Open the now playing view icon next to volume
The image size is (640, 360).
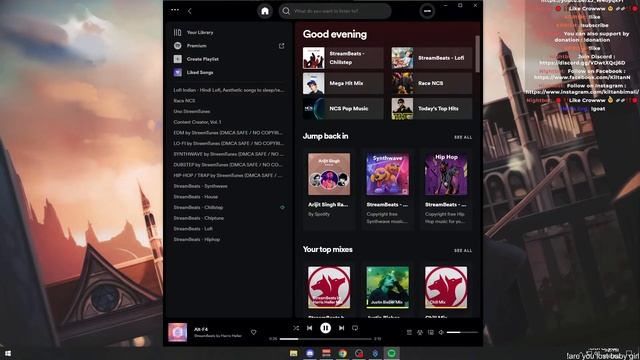[x=431, y=332]
